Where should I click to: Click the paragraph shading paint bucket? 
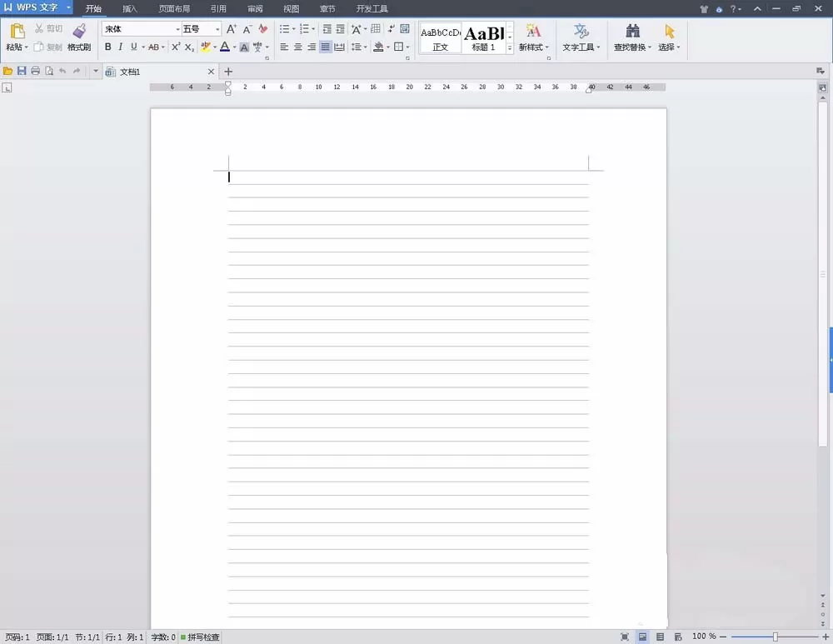click(x=378, y=47)
